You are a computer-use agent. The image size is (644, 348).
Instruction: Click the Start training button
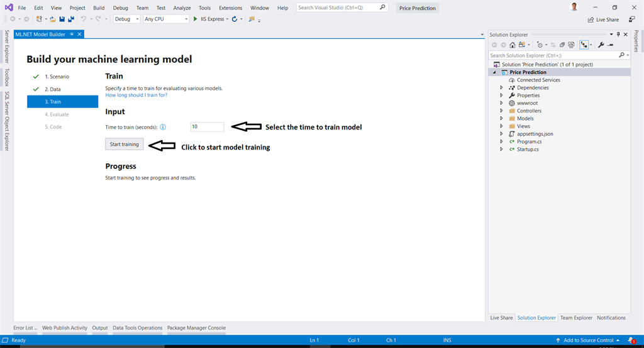(125, 144)
